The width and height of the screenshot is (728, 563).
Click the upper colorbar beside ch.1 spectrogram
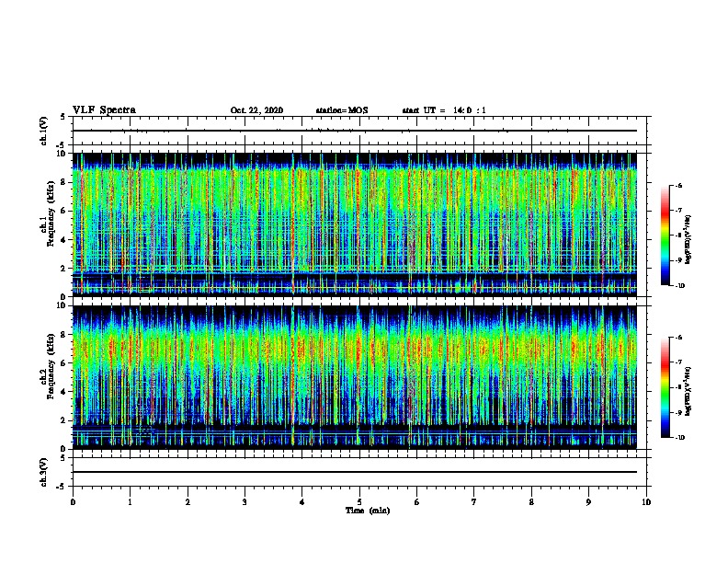[665, 236]
